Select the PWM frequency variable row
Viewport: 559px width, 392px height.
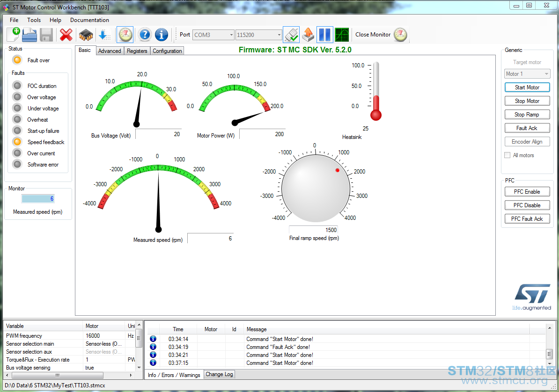click(70, 336)
